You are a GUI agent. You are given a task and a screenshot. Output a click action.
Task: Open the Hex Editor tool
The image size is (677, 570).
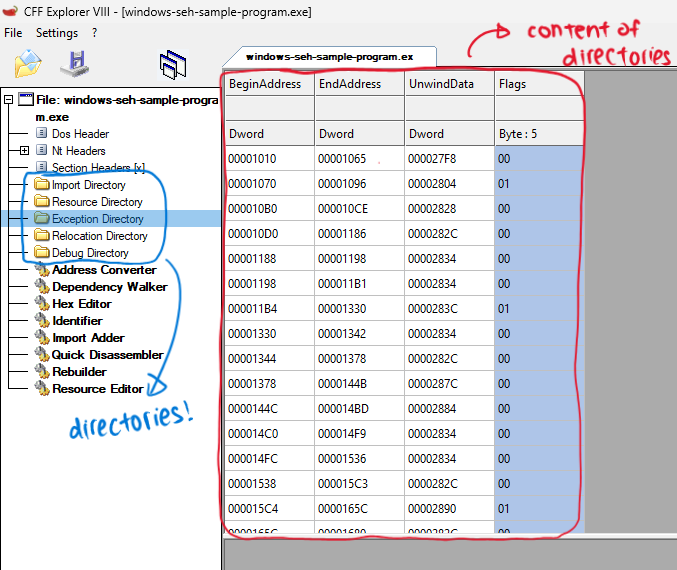(81, 304)
